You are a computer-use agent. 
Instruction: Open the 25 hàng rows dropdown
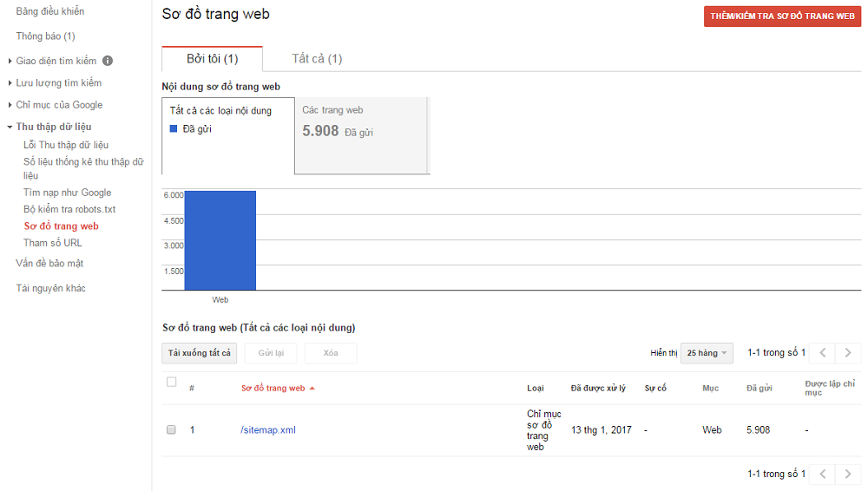point(707,353)
